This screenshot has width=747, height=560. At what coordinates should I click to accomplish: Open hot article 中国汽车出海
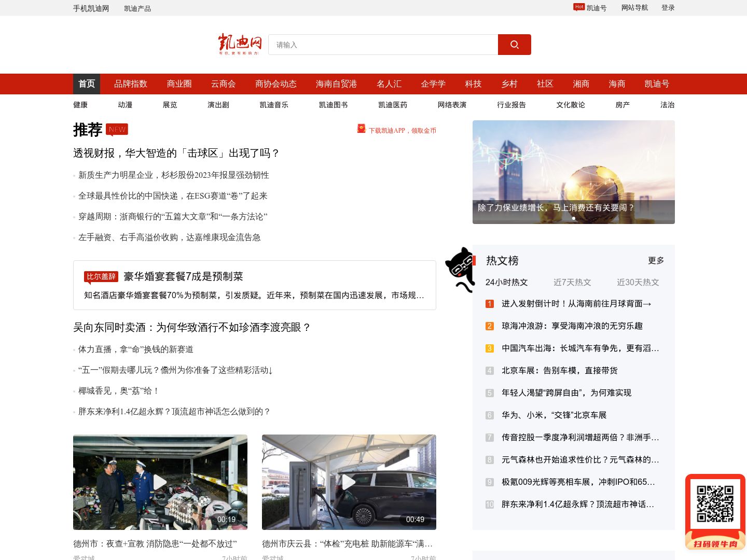pyautogui.click(x=580, y=348)
